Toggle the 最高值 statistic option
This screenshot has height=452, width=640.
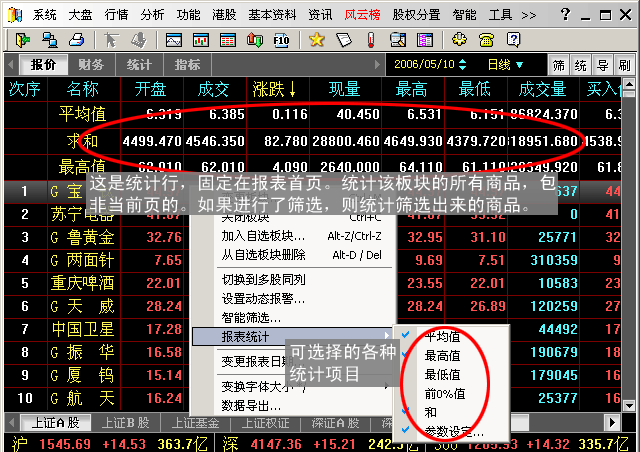442,356
